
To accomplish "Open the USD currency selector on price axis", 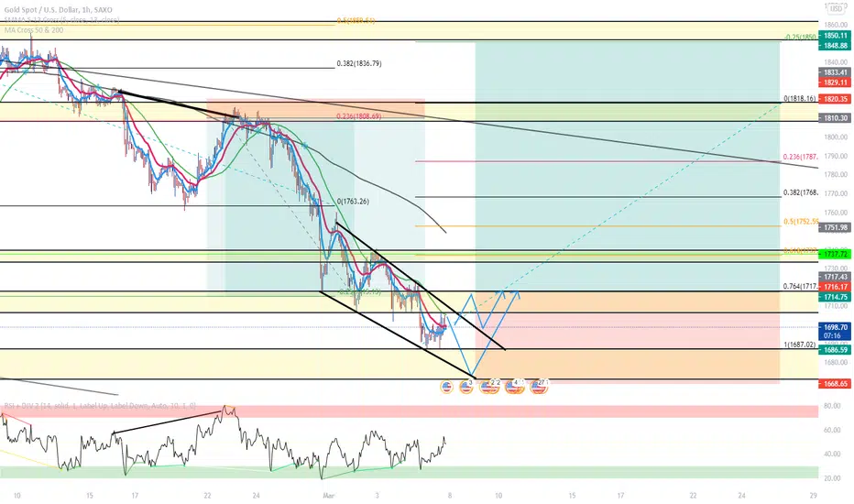I will click(x=836, y=9).
